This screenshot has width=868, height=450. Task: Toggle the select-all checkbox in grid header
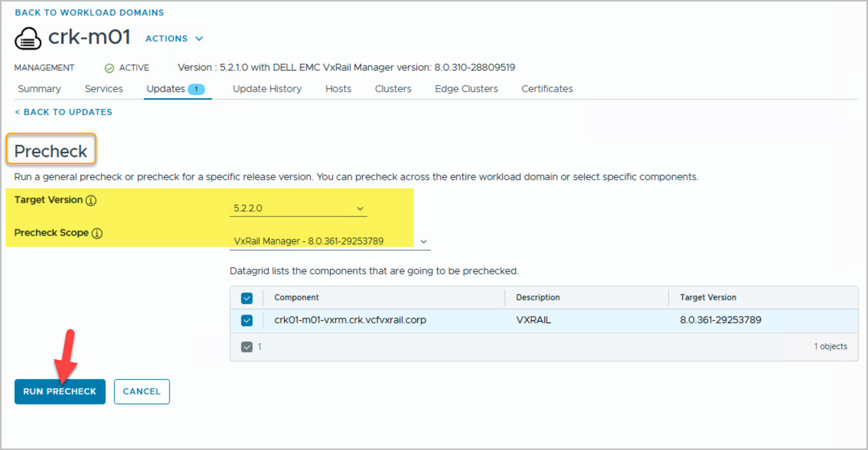(x=247, y=298)
